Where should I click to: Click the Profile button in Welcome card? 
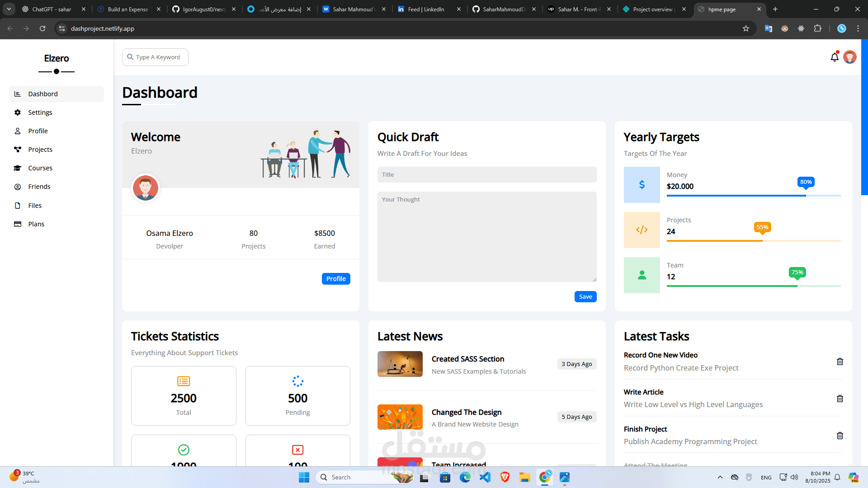[335, 278]
